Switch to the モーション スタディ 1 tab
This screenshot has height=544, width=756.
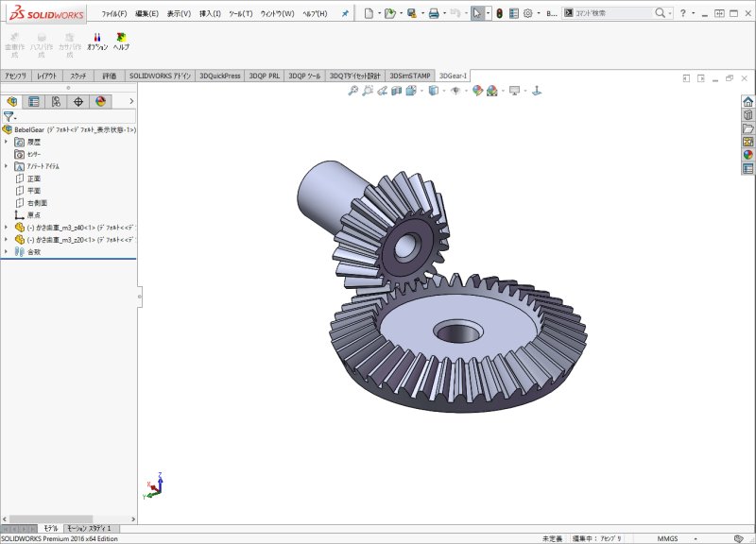coord(89,528)
